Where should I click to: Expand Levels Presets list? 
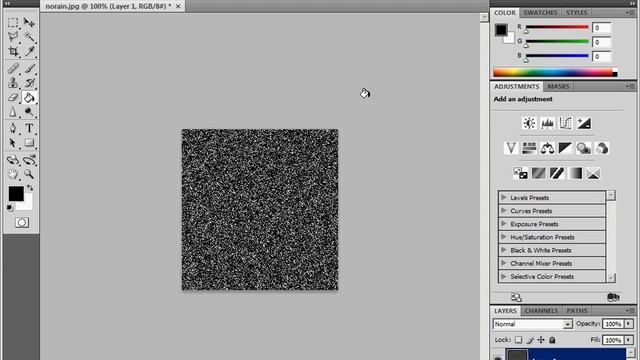click(x=504, y=198)
